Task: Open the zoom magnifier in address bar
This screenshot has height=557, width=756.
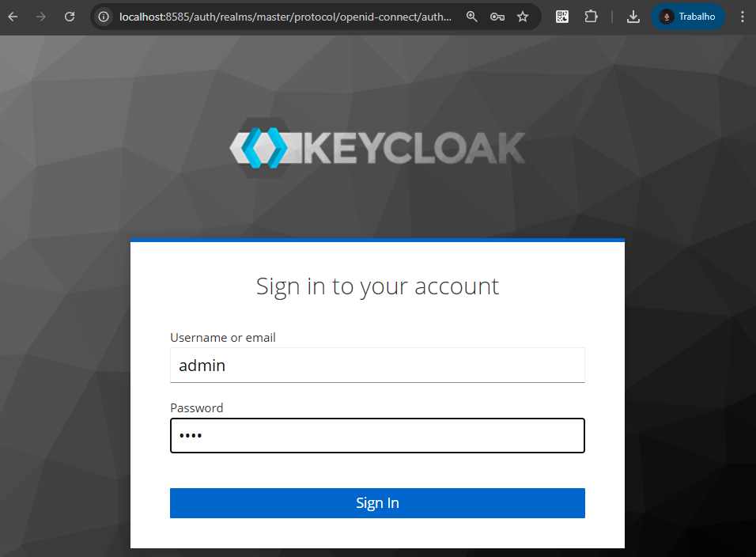Action: pyautogui.click(x=472, y=17)
